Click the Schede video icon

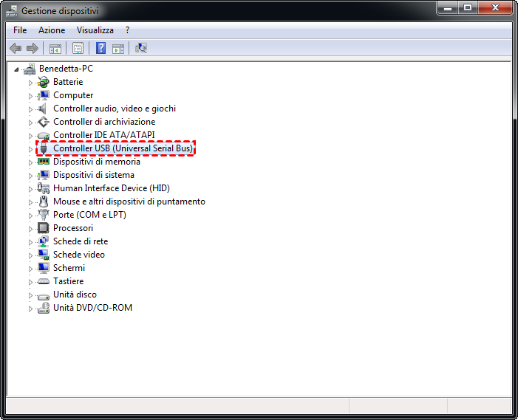click(44, 255)
